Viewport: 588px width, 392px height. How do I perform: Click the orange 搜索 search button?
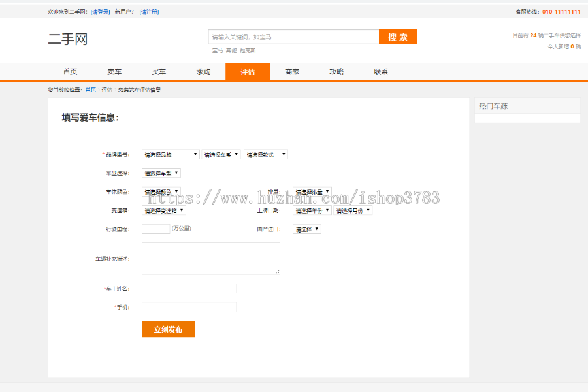[x=398, y=37]
